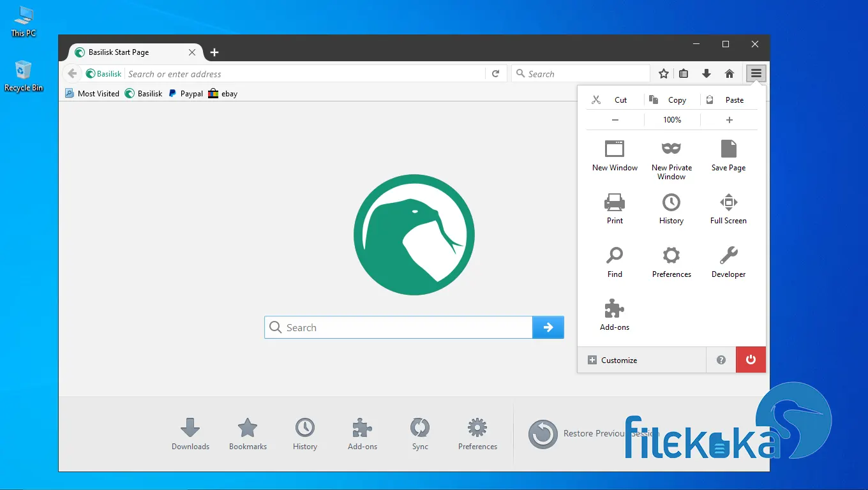Screen dimensions: 868x490
Task: Zoom out with the minus button
Action: [x=615, y=120]
